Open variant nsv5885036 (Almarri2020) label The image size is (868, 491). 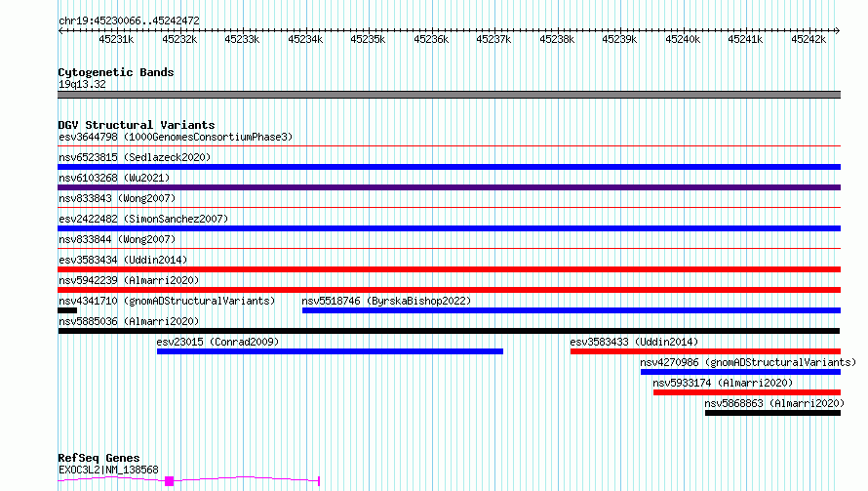[x=129, y=321]
